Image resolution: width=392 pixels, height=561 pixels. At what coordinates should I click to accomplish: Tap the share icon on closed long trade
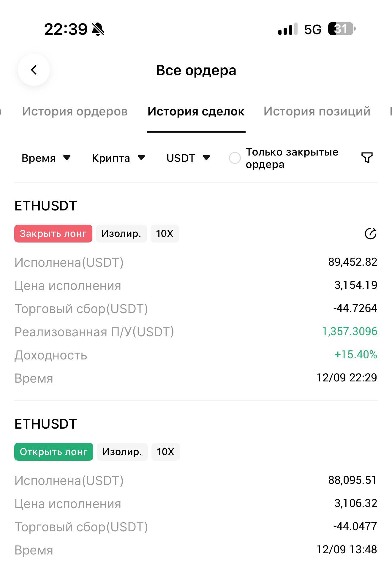[x=370, y=234]
